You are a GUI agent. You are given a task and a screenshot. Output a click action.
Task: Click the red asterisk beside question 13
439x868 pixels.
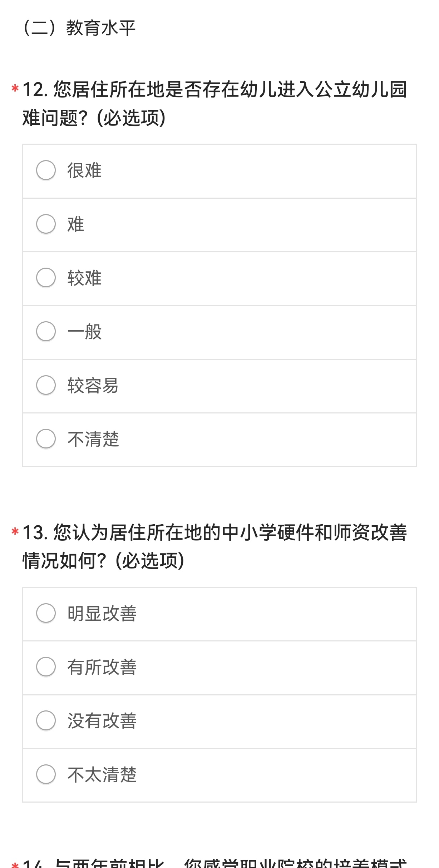pos(15,531)
